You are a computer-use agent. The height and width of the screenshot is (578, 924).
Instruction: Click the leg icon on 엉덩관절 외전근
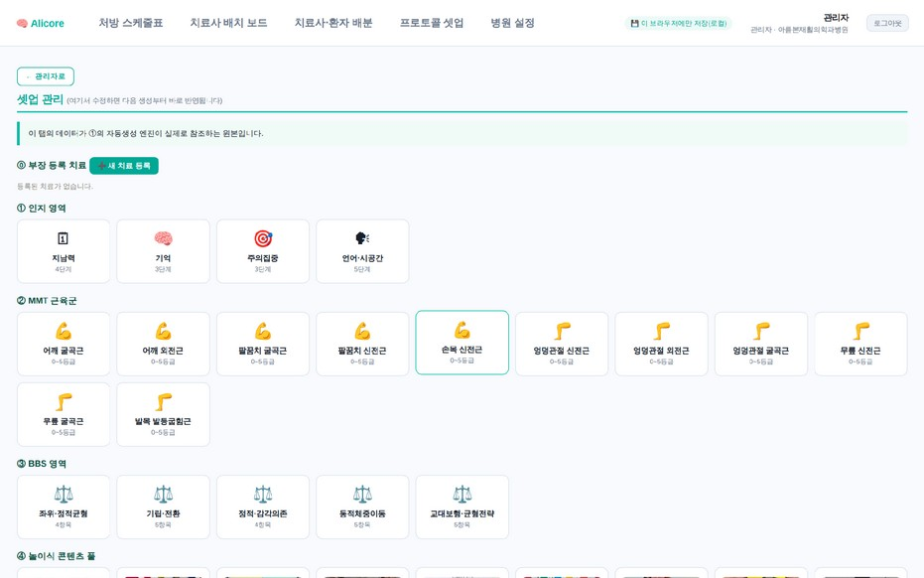[x=662, y=331]
